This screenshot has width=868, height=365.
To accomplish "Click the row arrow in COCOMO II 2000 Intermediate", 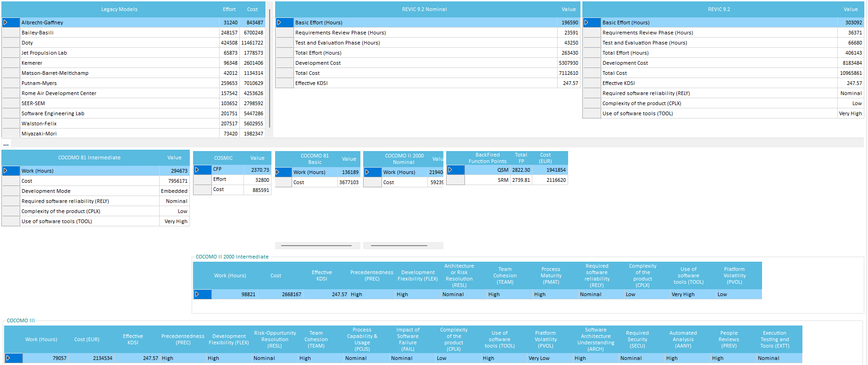I will tap(197, 294).
